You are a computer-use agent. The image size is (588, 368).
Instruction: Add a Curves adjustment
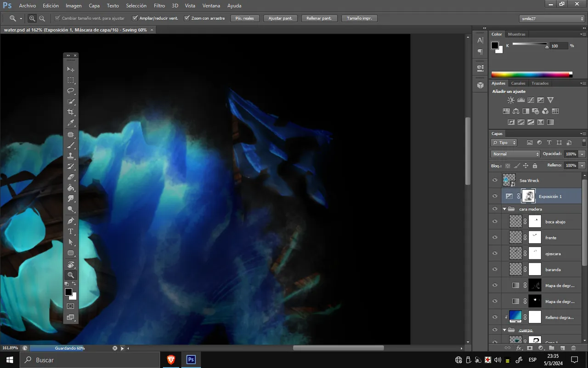tap(531, 100)
